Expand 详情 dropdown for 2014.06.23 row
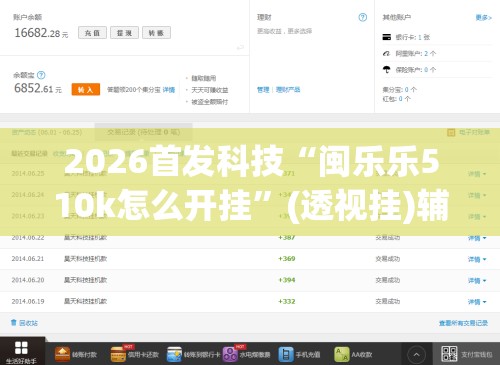Viewport: 500px width, 365px height. [x=477, y=217]
